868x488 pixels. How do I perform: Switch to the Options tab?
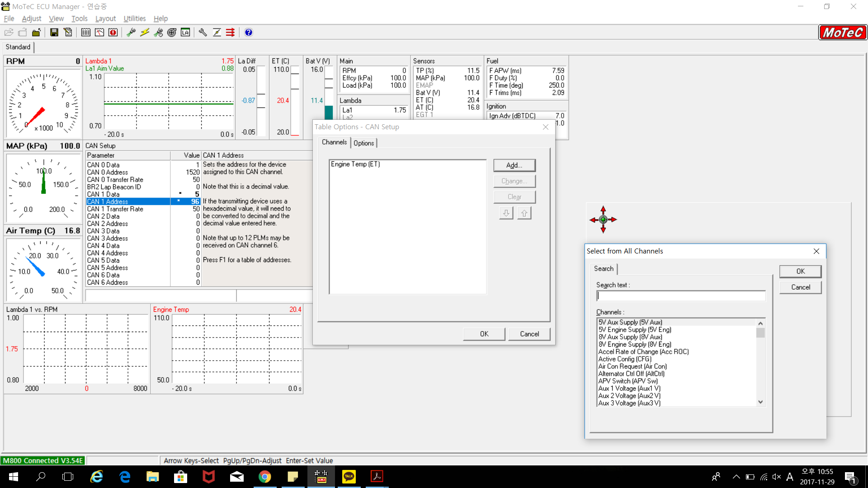click(364, 143)
